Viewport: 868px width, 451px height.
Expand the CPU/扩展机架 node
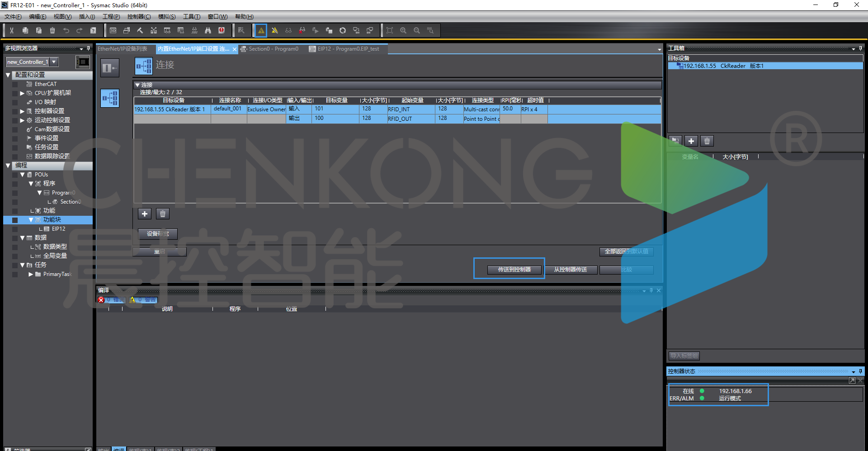pos(22,93)
